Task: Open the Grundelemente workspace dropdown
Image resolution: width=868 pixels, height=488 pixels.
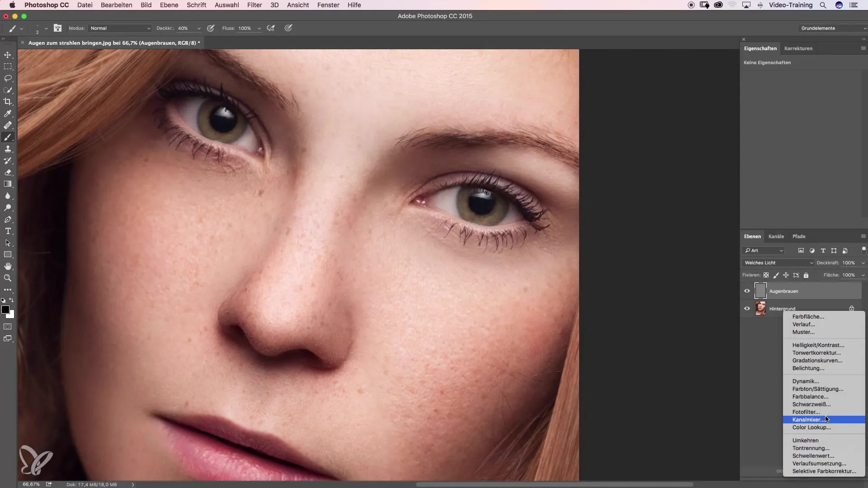Action: tap(833, 28)
